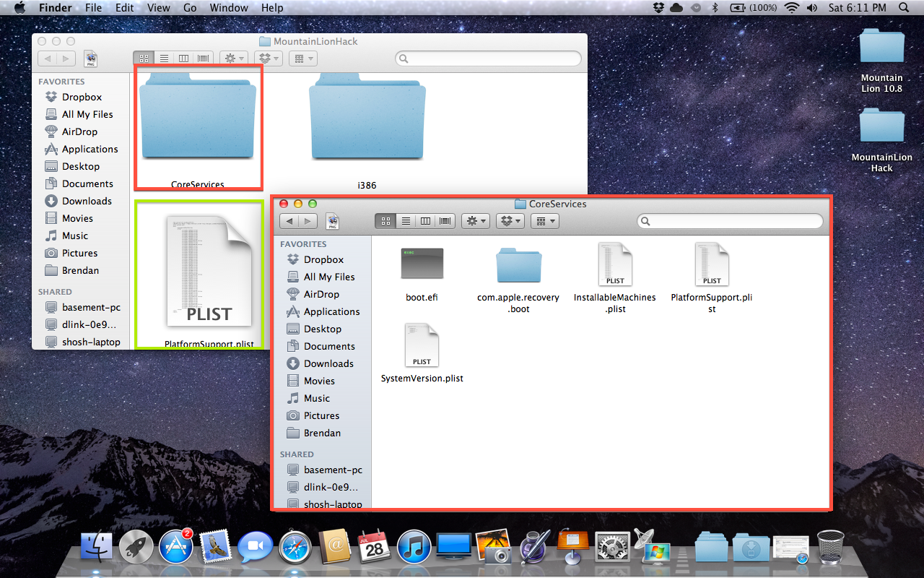Open the com.apple.recovery.boot folder

click(x=518, y=266)
